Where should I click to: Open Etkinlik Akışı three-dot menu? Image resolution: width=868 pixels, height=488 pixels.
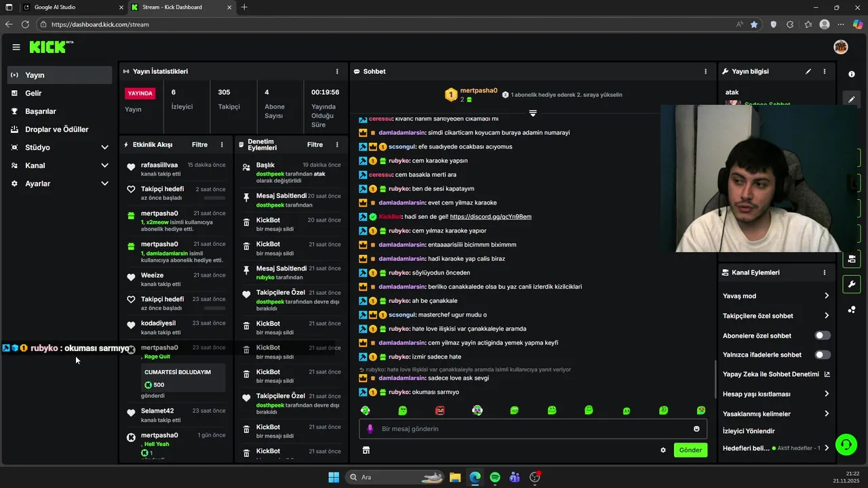point(222,144)
